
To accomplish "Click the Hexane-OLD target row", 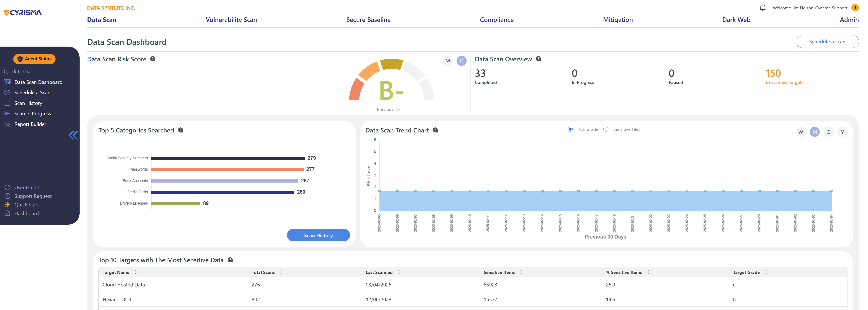I will click(473, 299).
